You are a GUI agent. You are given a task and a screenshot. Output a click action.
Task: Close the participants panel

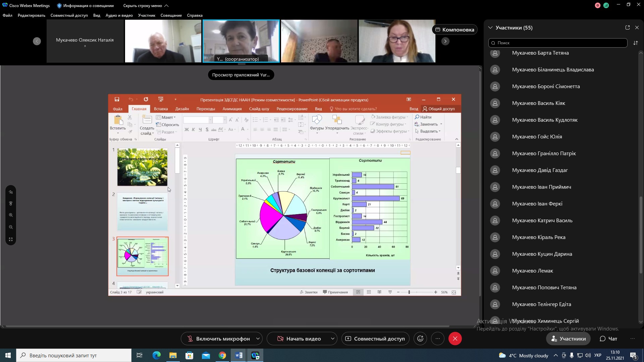(x=637, y=27)
